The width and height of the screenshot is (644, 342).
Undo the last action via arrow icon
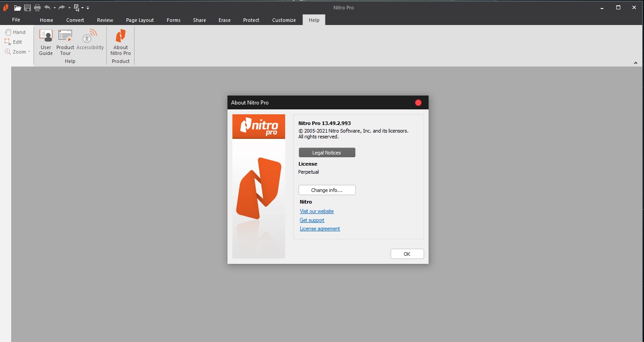coord(47,8)
